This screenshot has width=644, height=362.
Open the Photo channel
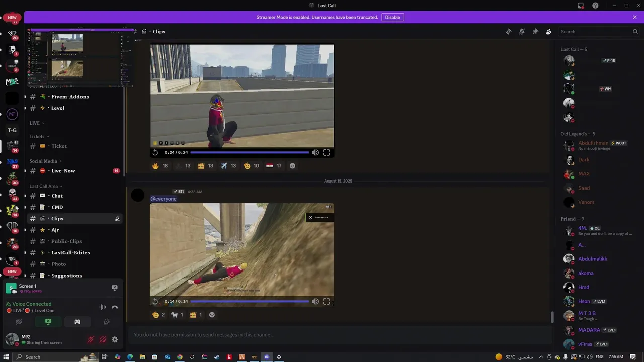(x=74, y=264)
